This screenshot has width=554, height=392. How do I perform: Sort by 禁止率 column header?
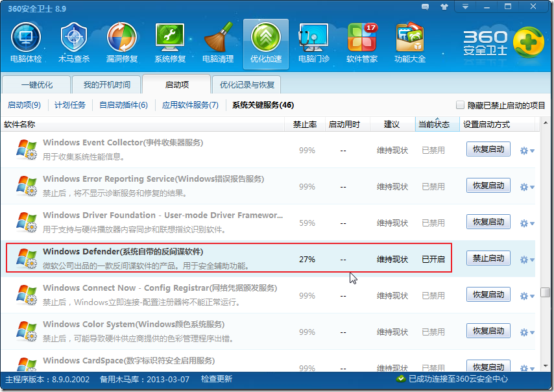[x=304, y=125]
